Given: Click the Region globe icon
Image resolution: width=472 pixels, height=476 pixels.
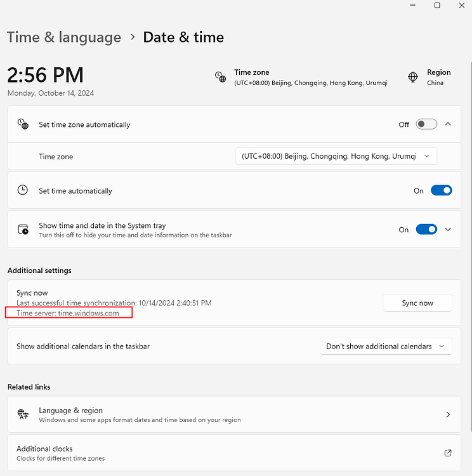Looking at the screenshot, I should click(413, 77).
